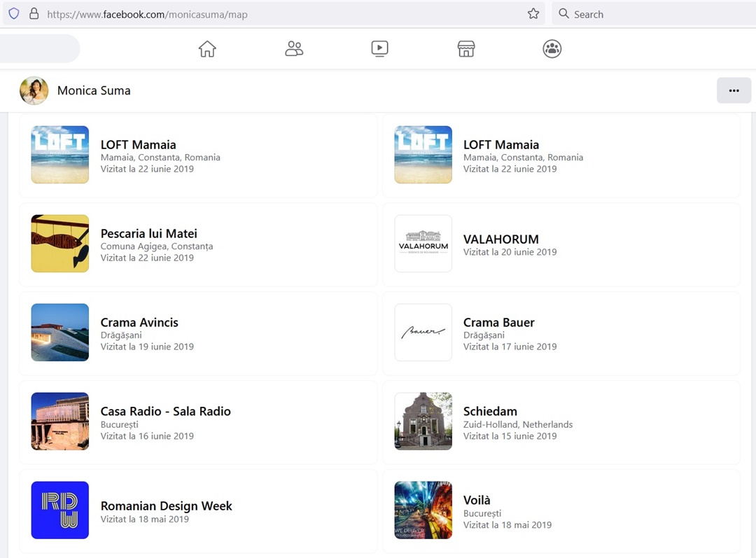The width and height of the screenshot is (756, 558).
Task: Open Casa Radio - Sala Radio link
Action: (x=166, y=412)
